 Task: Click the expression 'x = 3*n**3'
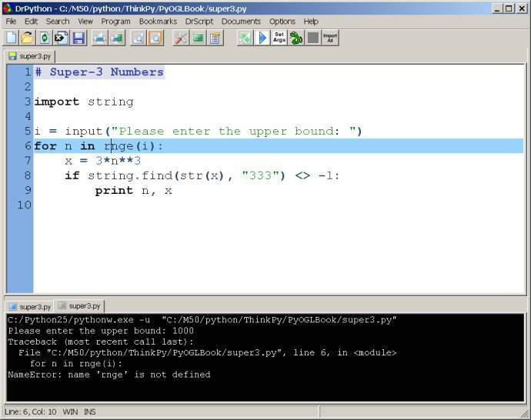(x=103, y=161)
